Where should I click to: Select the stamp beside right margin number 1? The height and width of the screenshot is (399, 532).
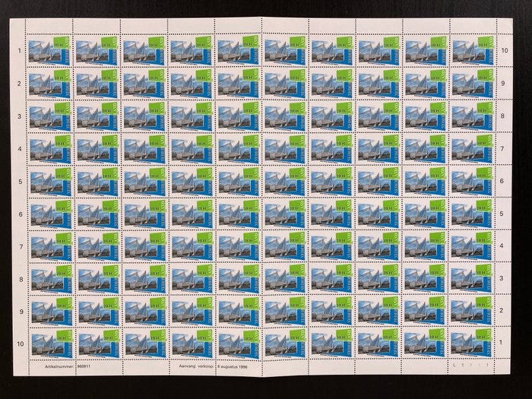470,343
